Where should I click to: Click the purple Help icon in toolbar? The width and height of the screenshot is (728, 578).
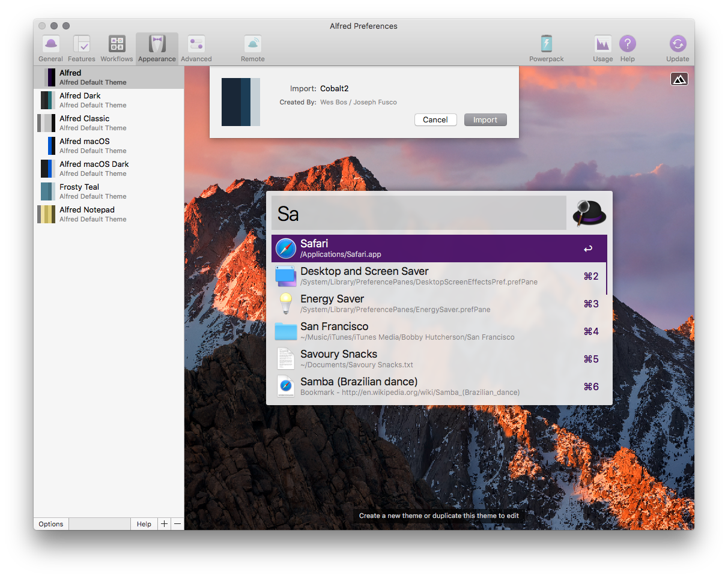click(627, 49)
